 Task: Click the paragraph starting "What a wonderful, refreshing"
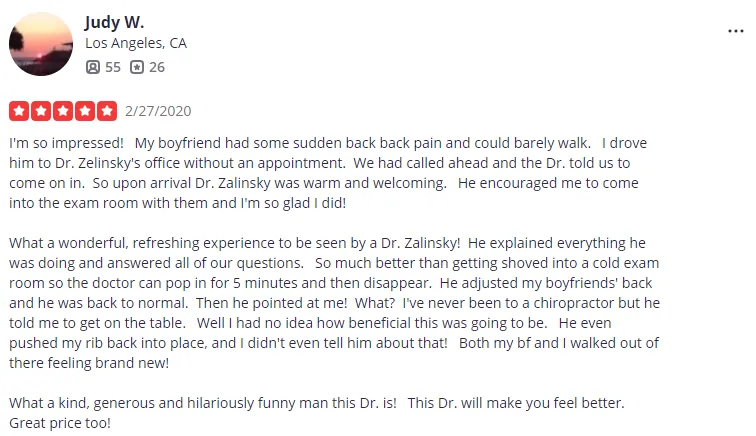point(334,302)
